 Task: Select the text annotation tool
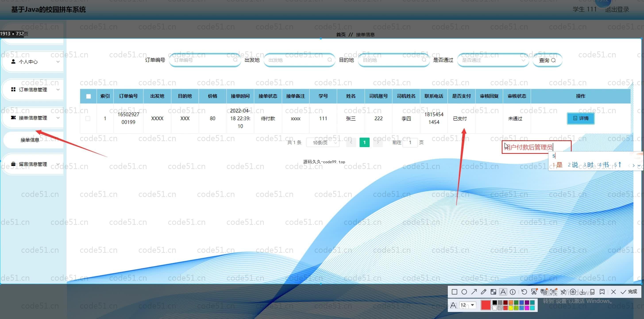point(503,292)
